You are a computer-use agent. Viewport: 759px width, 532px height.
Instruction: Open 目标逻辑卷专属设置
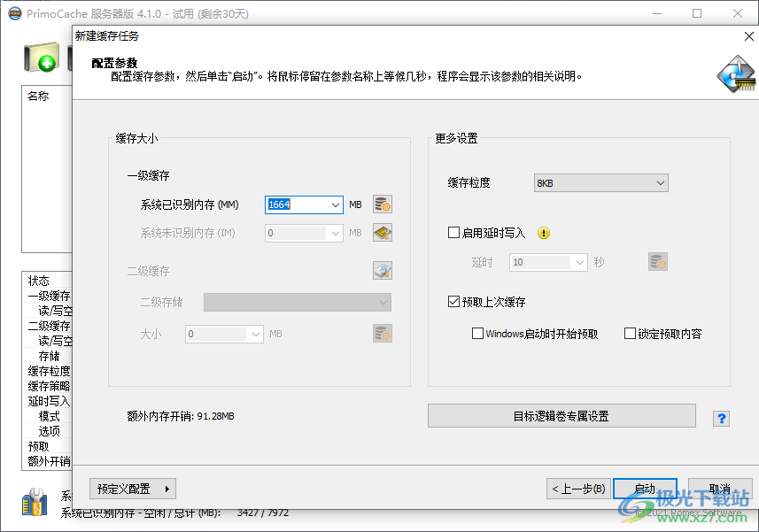point(562,416)
